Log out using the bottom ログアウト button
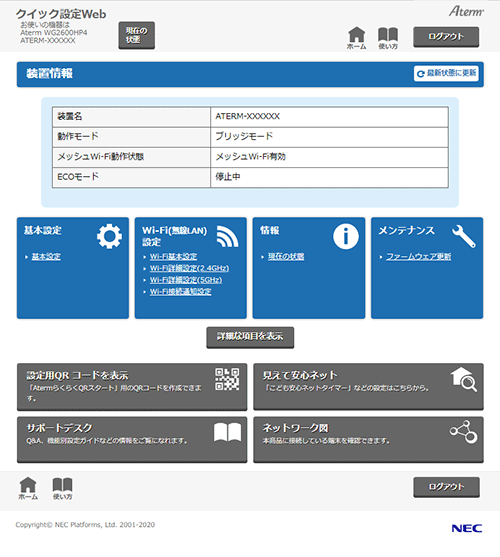 pyautogui.click(x=446, y=487)
